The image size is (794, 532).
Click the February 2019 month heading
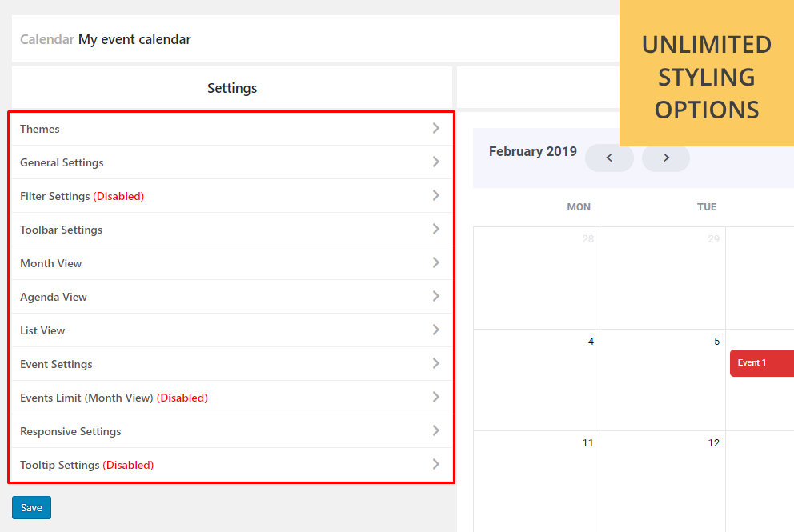[x=532, y=151]
